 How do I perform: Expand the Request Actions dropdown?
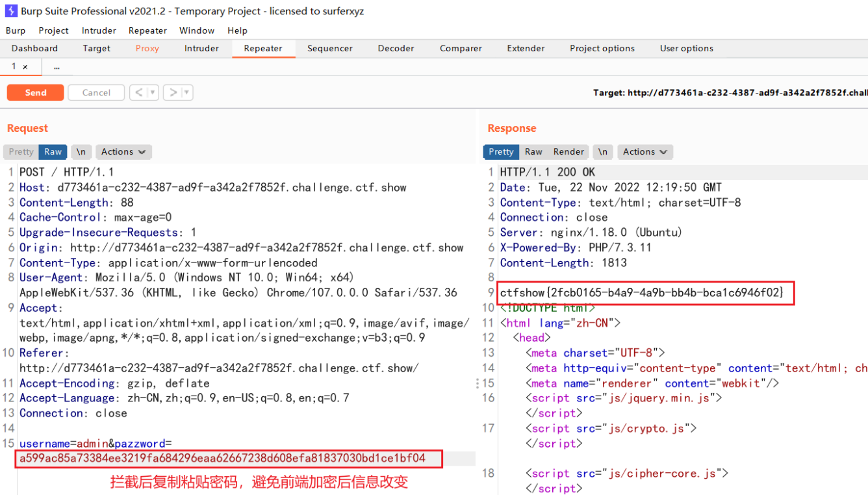[123, 152]
